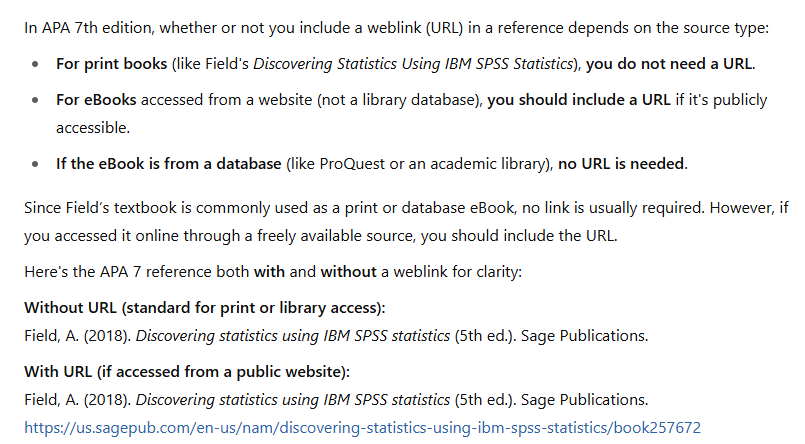Select bold text "you do not need a URL"
Viewport: 805px width, 444px height.
click(669, 64)
